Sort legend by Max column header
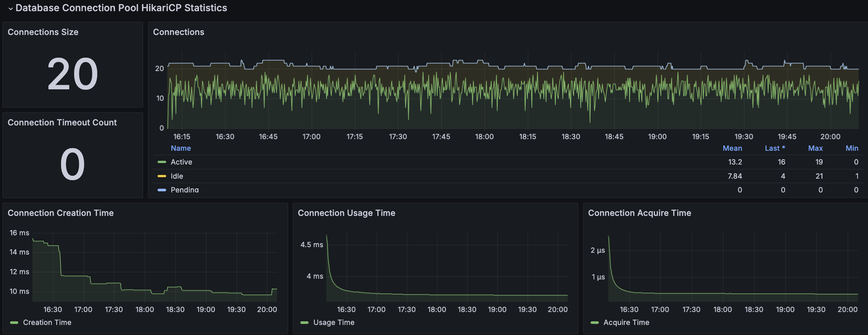868x335 pixels. [815, 148]
